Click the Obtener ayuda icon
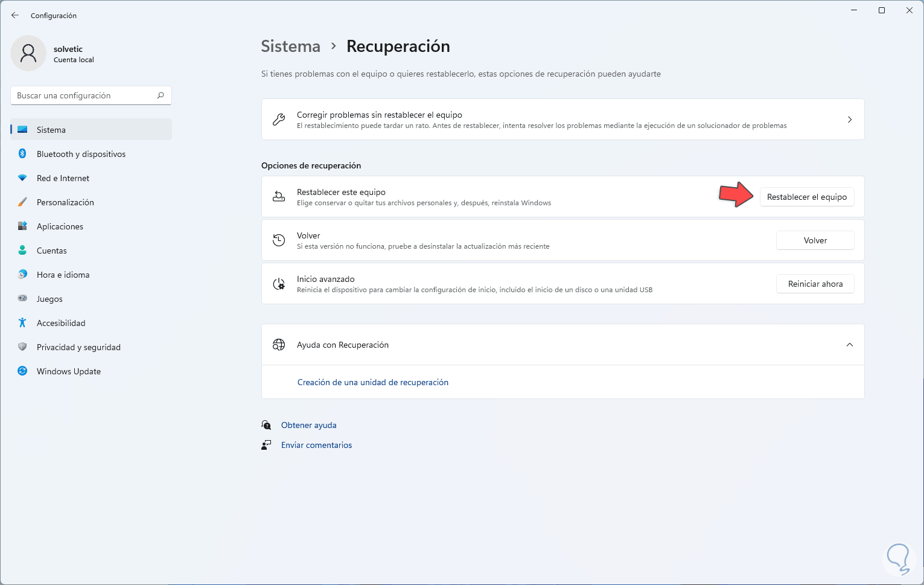Image resolution: width=924 pixels, height=585 pixels. tap(266, 425)
